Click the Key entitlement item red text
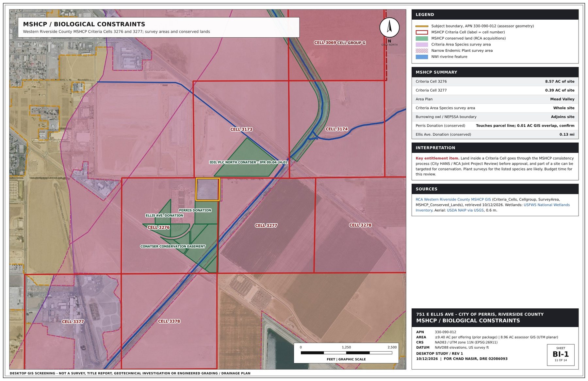The width and height of the screenshot is (588, 381). (437, 158)
